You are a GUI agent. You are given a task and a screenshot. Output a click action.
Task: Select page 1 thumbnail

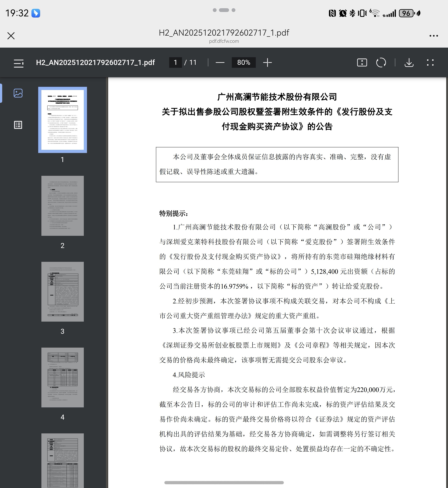coord(63,120)
